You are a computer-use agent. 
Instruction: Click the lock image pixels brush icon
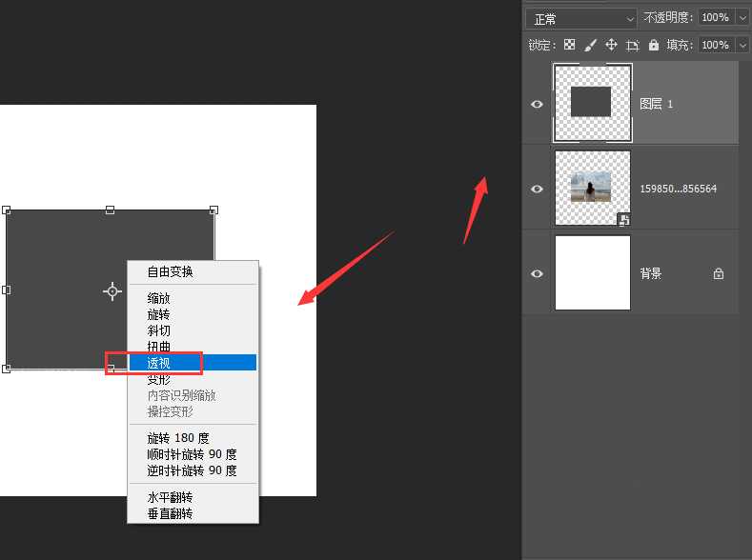click(x=590, y=45)
